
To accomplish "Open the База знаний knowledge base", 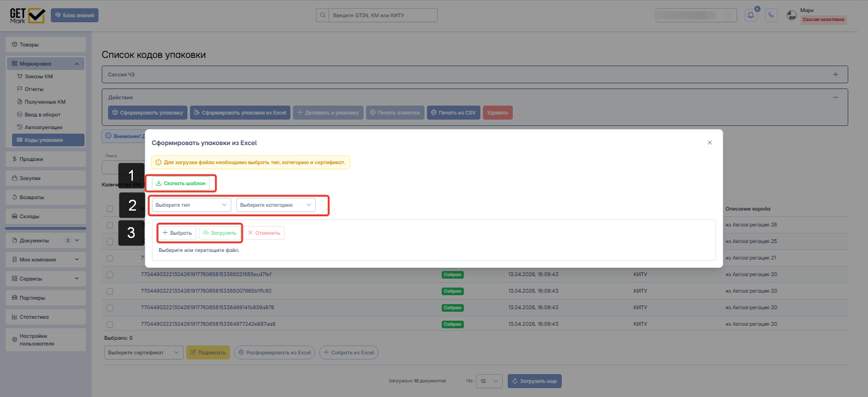I will point(75,15).
